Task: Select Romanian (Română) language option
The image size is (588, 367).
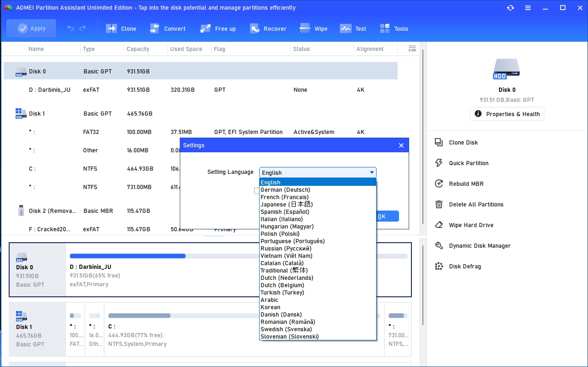Action: tap(318, 322)
